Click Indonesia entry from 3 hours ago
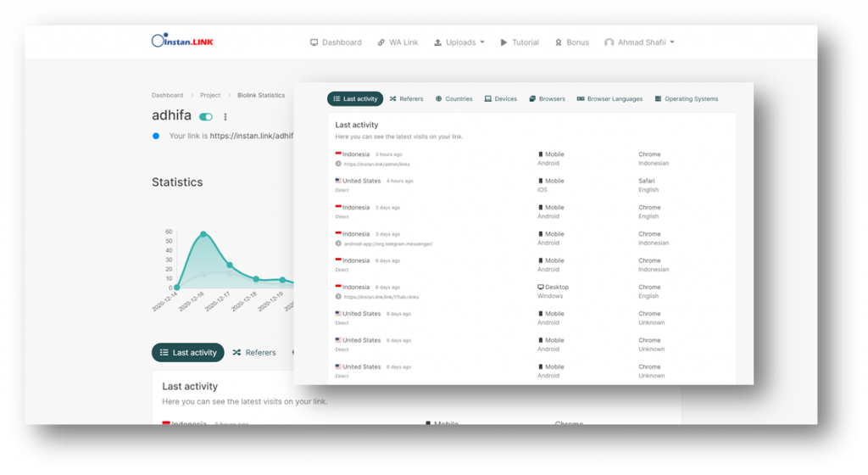The height and width of the screenshot is (475, 868). coord(355,154)
